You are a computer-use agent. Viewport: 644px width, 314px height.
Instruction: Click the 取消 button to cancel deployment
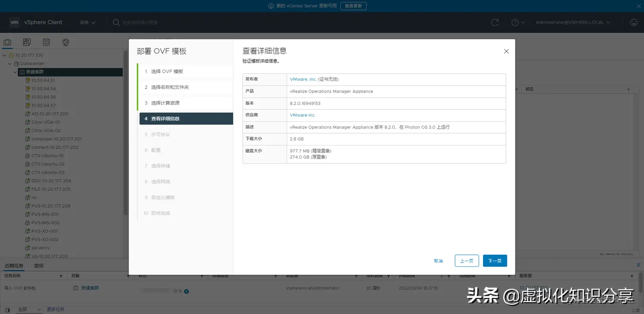[438, 260]
